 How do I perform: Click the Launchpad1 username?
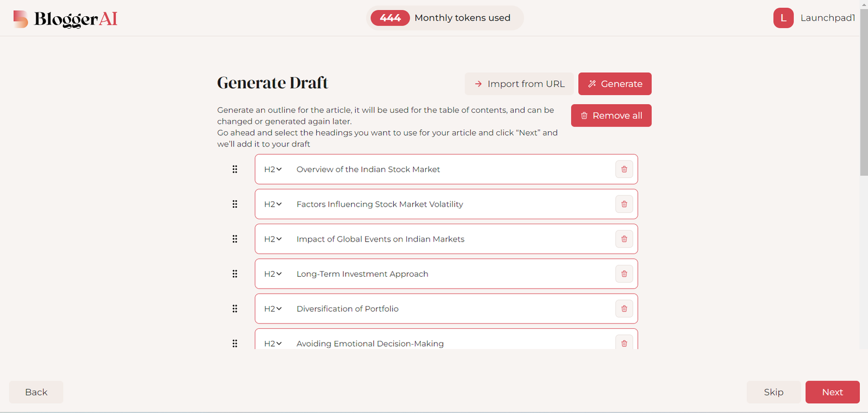[x=828, y=18]
